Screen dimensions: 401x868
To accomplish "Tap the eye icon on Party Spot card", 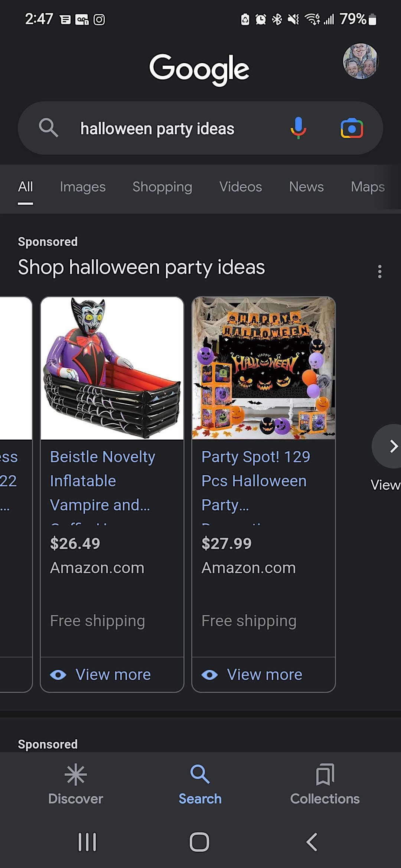I will point(210,675).
